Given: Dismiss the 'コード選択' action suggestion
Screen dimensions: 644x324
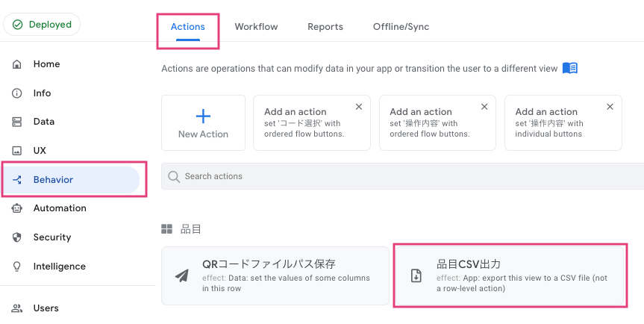Looking at the screenshot, I should tap(359, 107).
